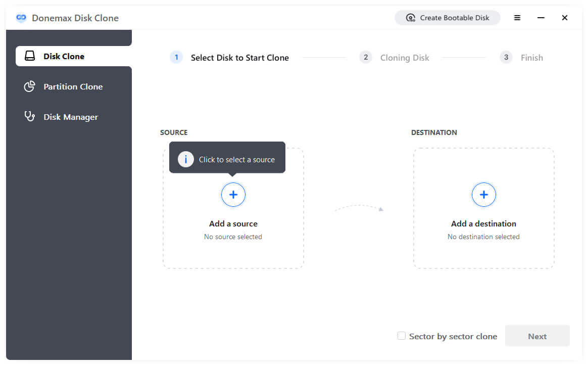Click step 3 Finish indicator

point(531,58)
